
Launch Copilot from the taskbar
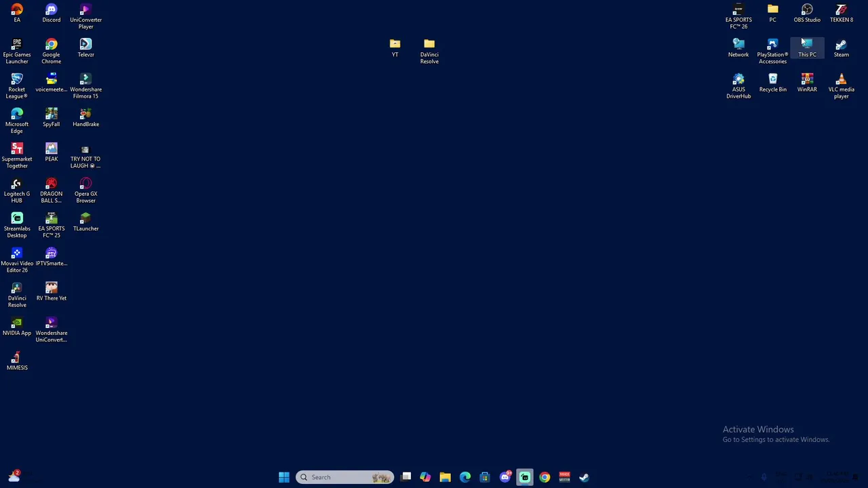425,477
